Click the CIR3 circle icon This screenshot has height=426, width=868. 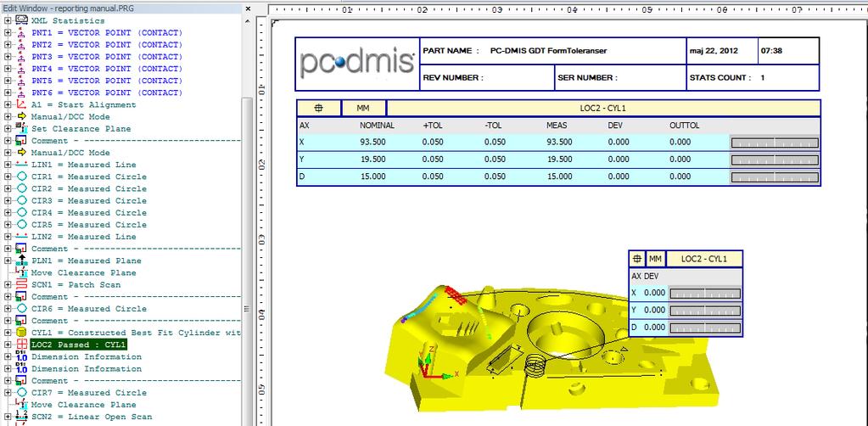pos(21,200)
